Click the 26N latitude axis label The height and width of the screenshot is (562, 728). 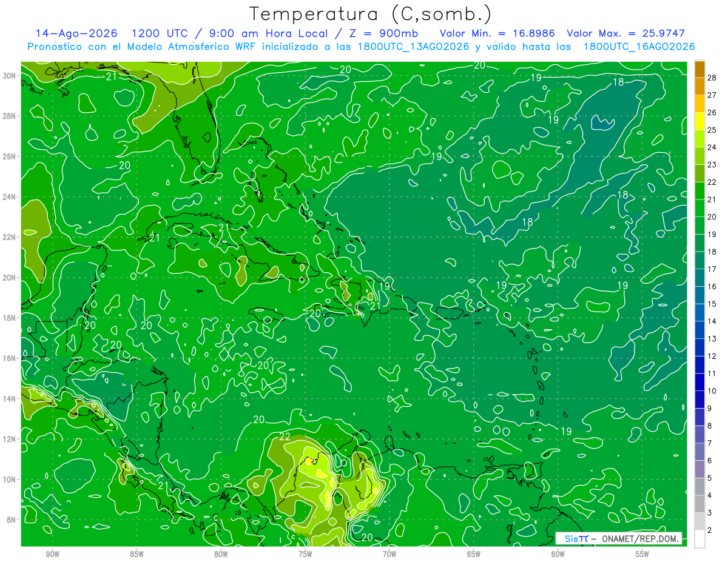10,156
